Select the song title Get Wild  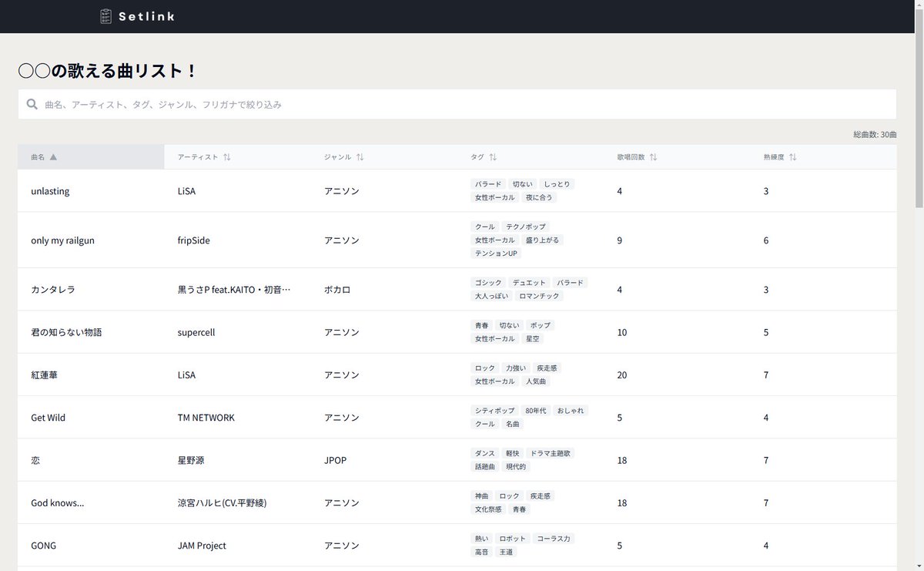point(48,418)
